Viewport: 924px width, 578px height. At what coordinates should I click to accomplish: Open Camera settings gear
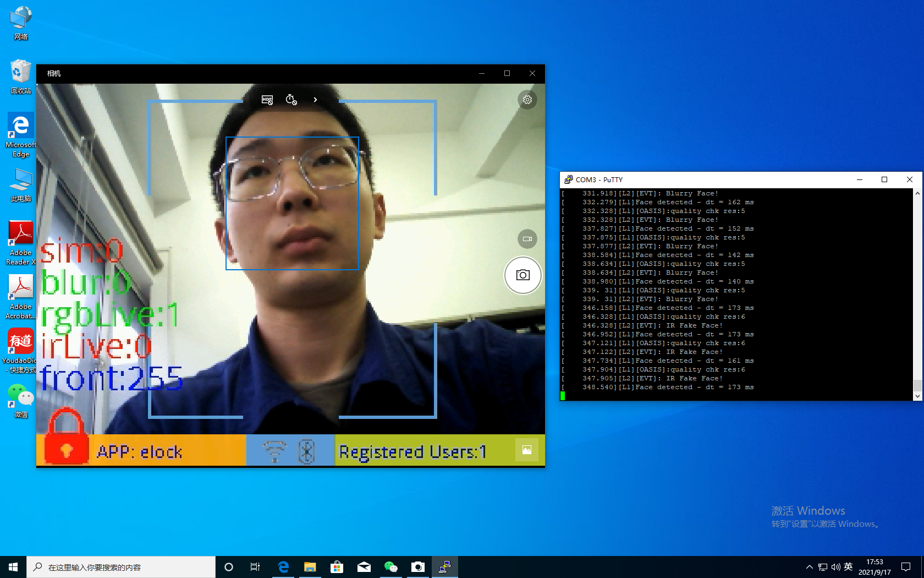pos(527,100)
